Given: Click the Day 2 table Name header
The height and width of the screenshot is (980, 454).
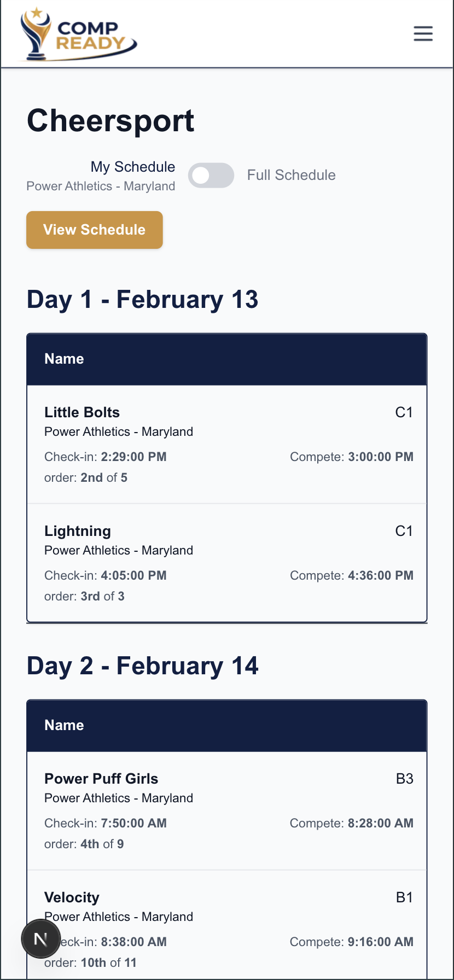Looking at the screenshot, I should 64,725.
